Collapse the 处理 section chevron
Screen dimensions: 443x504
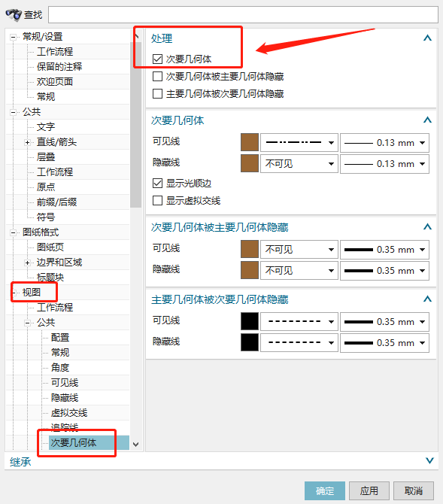427,38
